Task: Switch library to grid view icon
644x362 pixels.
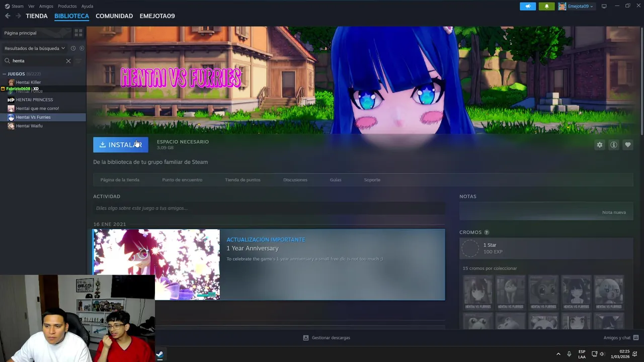Action: (x=78, y=33)
